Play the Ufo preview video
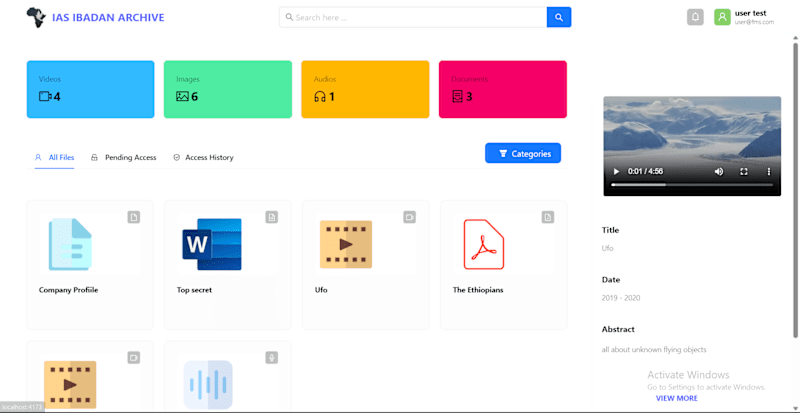The width and height of the screenshot is (800, 413). [x=616, y=172]
